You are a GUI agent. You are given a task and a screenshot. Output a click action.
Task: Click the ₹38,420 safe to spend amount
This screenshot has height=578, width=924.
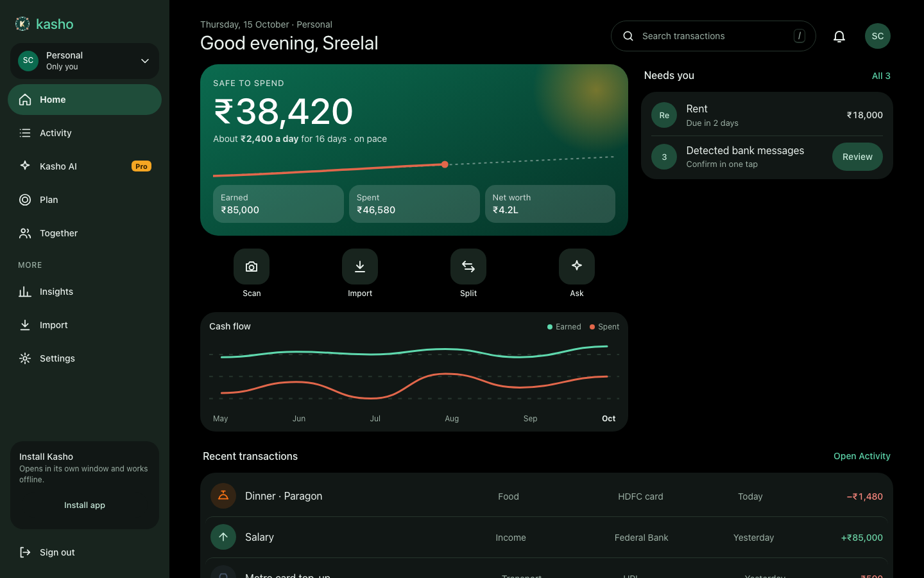click(283, 112)
